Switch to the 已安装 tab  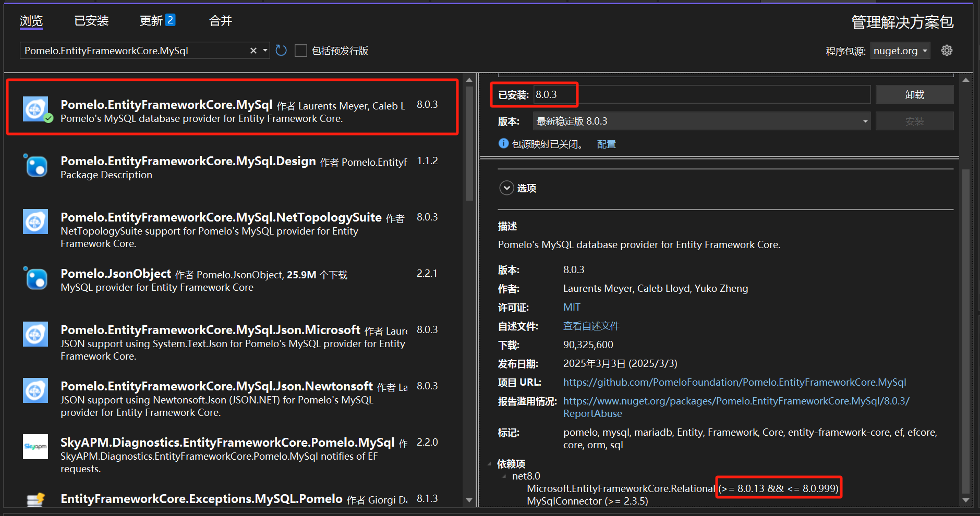point(91,21)
